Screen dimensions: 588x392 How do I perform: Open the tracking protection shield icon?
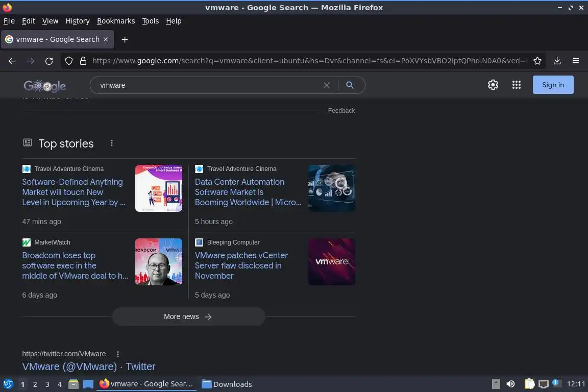[68, 61]
